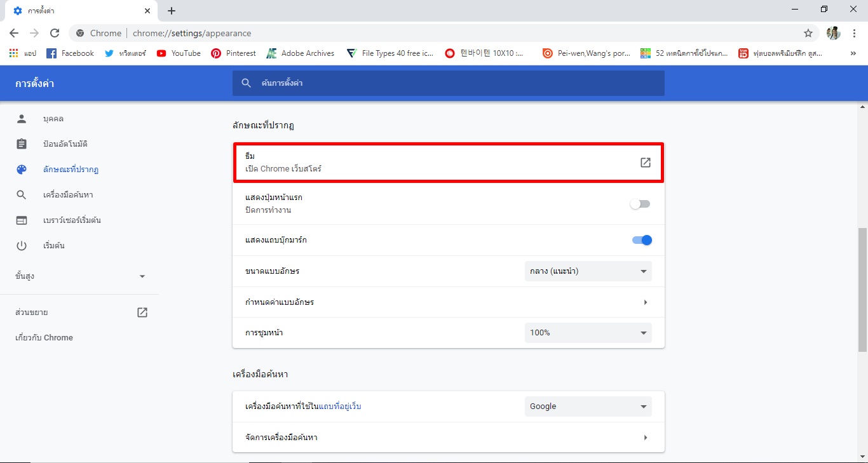Select the เริ่มต้น power icon
The width and height of the screenshot is (868, 463).
point(22,245)
